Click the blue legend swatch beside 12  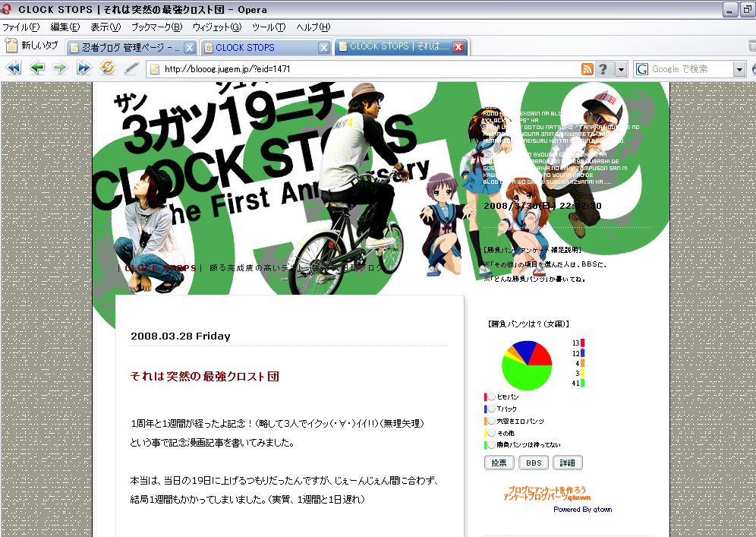pos(582,353)
